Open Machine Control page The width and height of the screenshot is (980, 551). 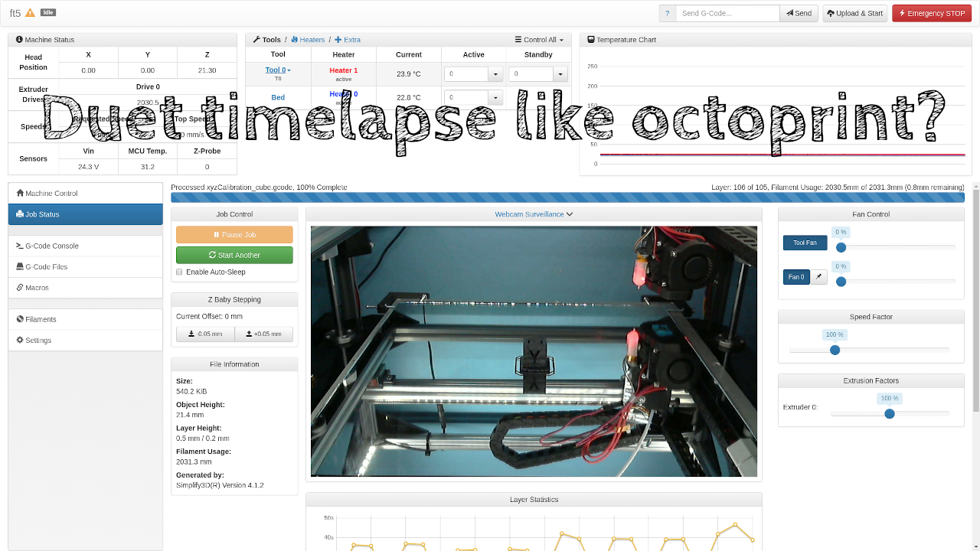tap(86, 193)
